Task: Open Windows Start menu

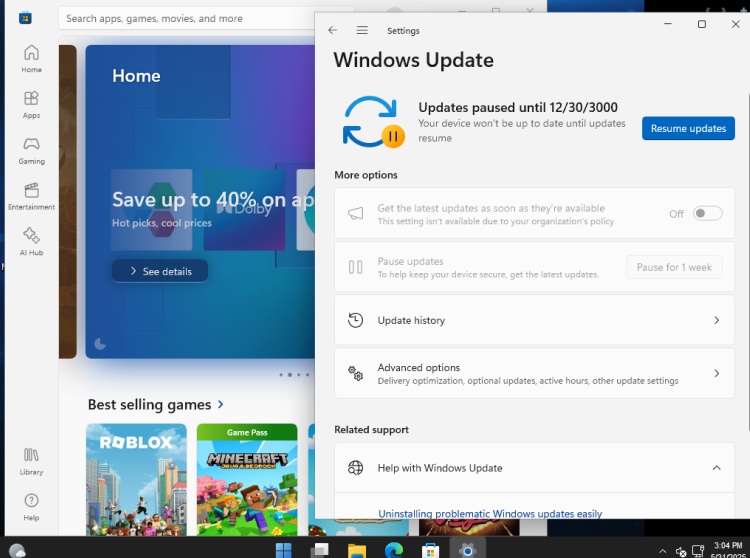Action: 284,550
